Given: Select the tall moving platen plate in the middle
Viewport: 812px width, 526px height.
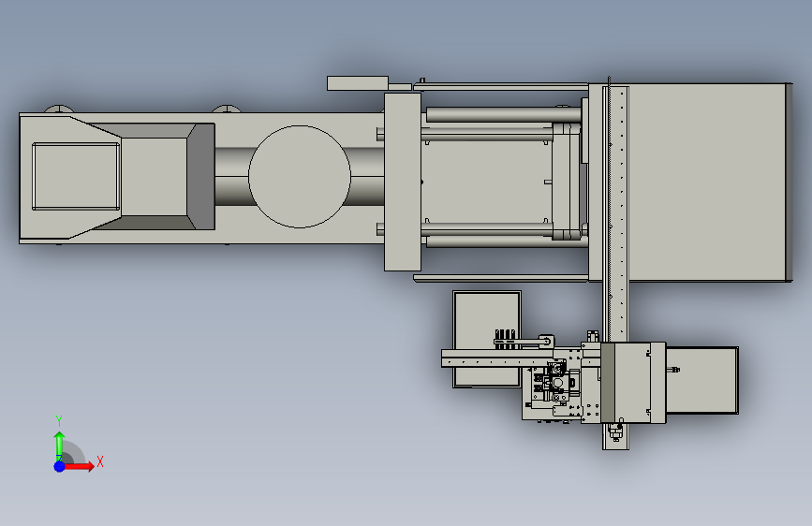Looking at the screenshot, I should coord(403,182).
